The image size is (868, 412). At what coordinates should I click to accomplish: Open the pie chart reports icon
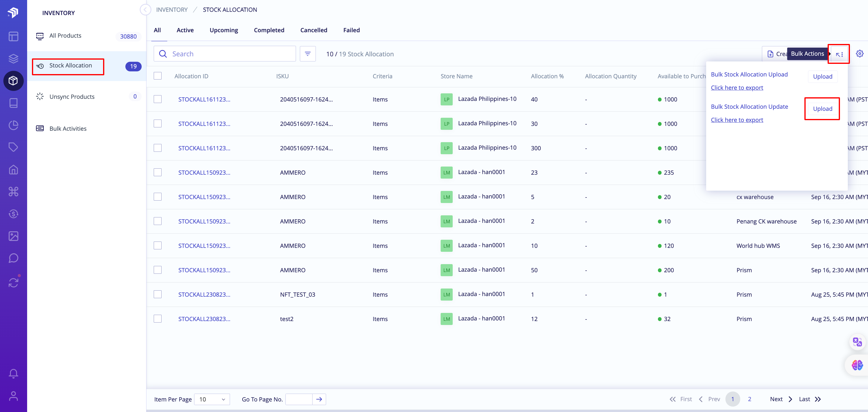click(x=13, y=125)
